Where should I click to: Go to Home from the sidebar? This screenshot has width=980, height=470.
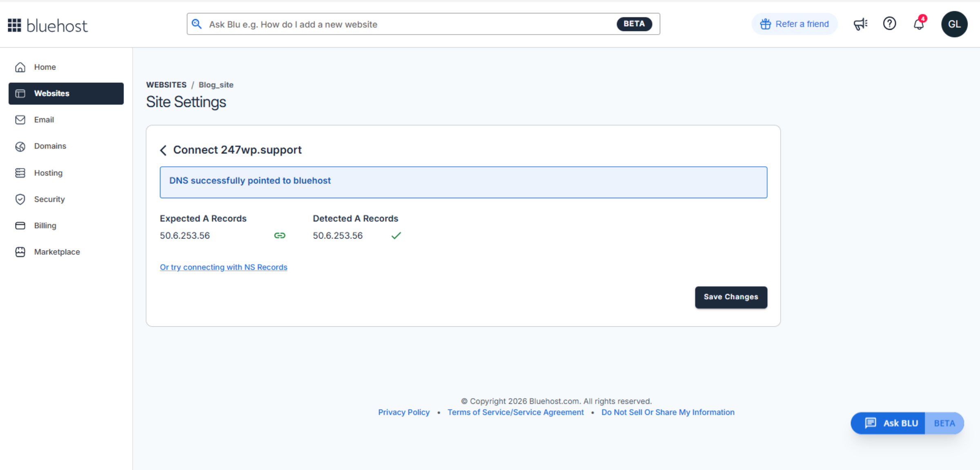(45, 67)
